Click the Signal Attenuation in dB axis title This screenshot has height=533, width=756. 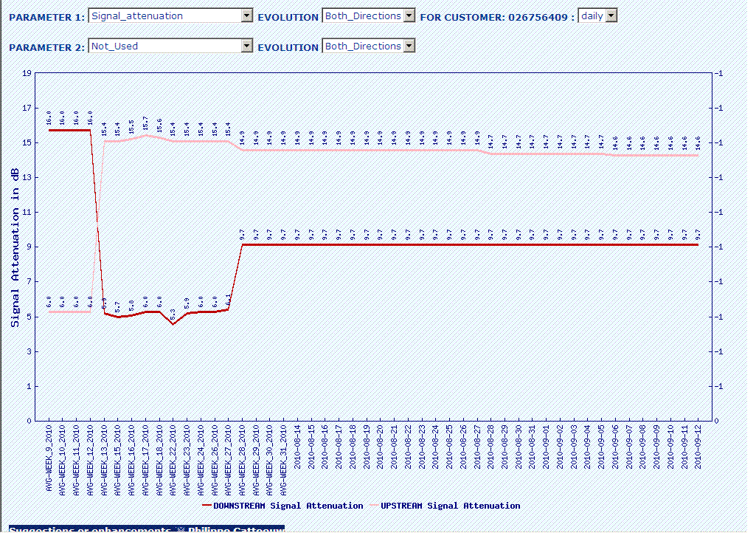15,247
